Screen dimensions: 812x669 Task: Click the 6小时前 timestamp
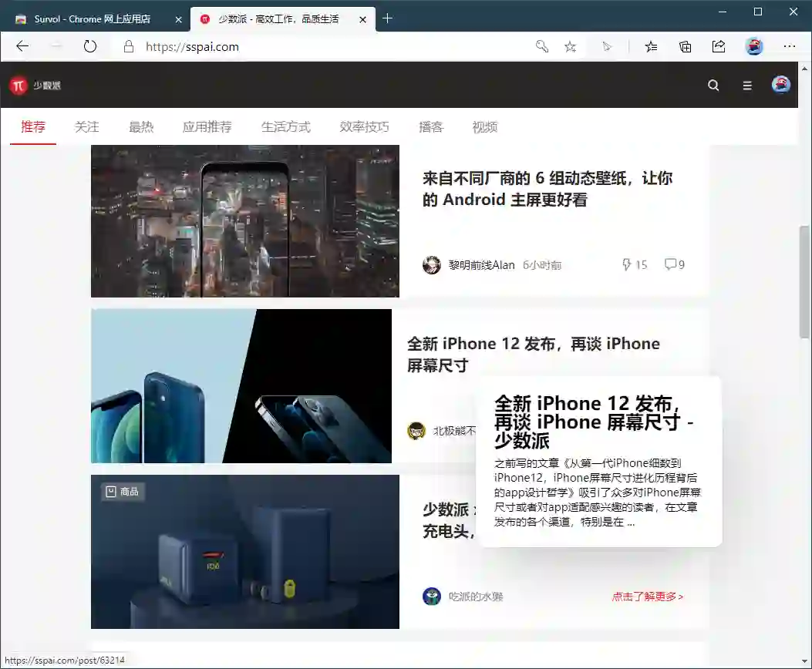[542, 265]
